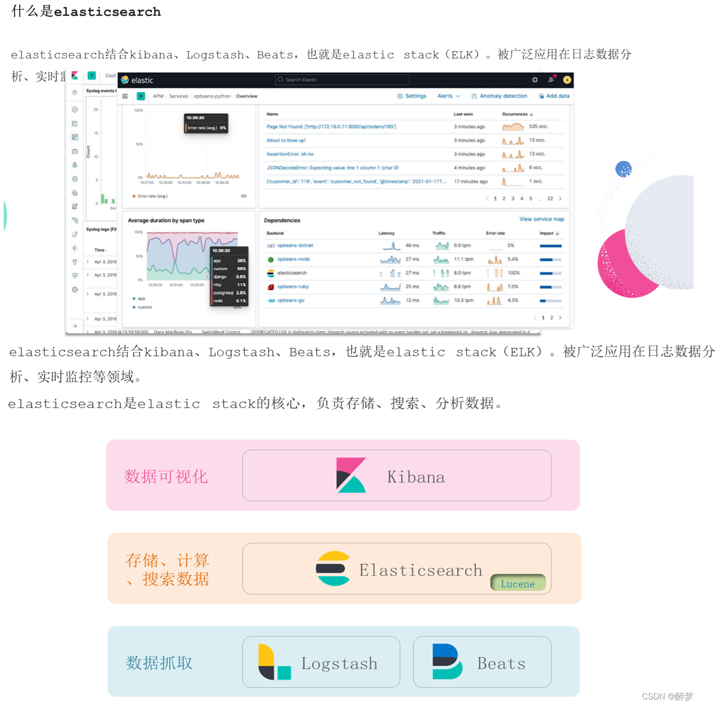Toggle the 'app' legend series
Screen dimensions: 728x705
pyautogui.click(x=139, y=299)
